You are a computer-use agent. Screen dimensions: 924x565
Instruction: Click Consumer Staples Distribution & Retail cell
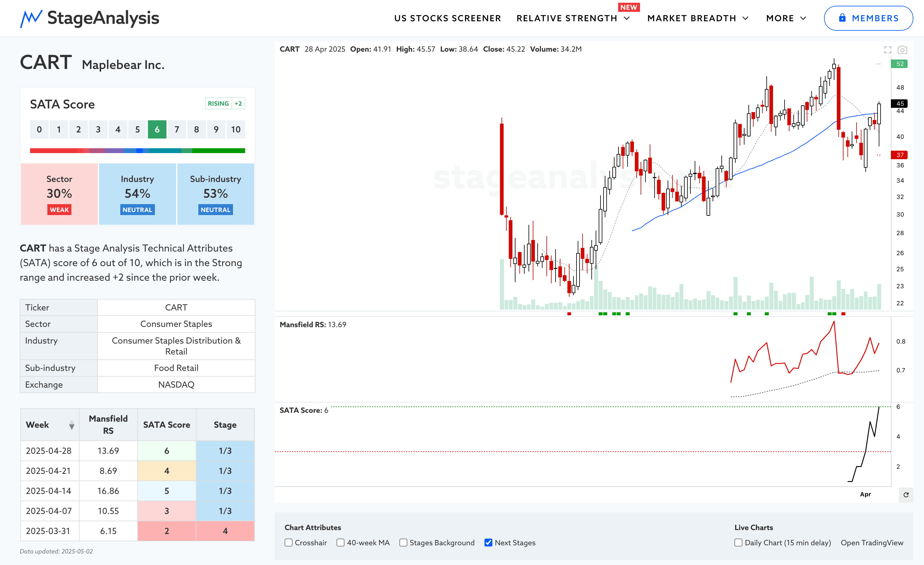(176, 346)
